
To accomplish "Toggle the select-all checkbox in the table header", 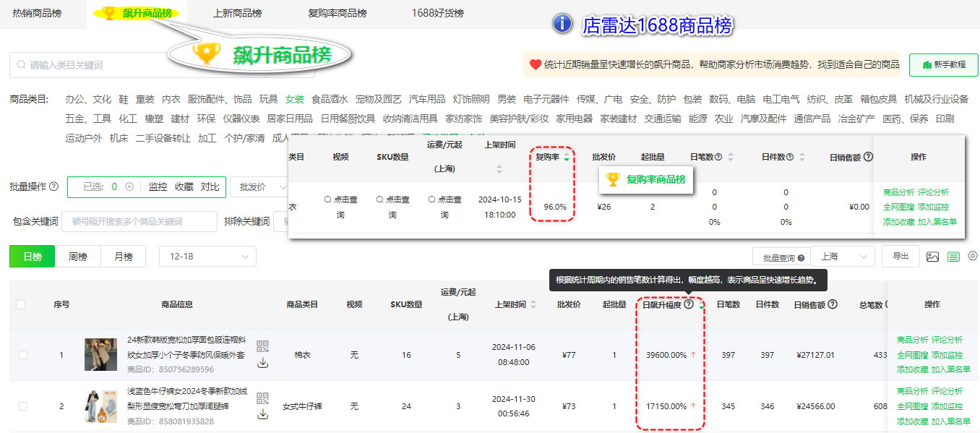I will (x=20, y=304).
